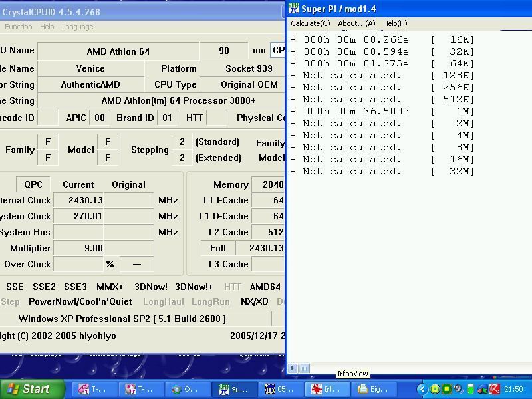Switch to CrystalCPUID 05... taskbar button
The height and width of the screenshot is (399, 532).
(x=281, y=389)
